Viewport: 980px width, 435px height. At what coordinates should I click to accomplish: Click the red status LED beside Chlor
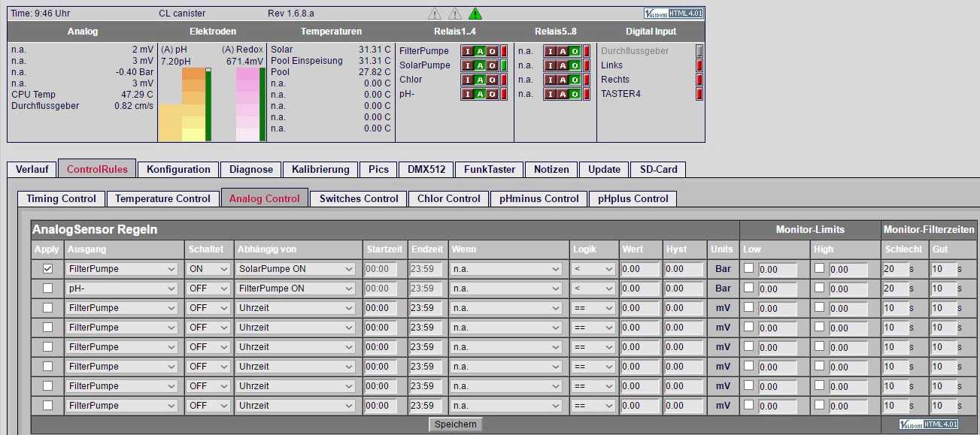[x=504, y=80]
